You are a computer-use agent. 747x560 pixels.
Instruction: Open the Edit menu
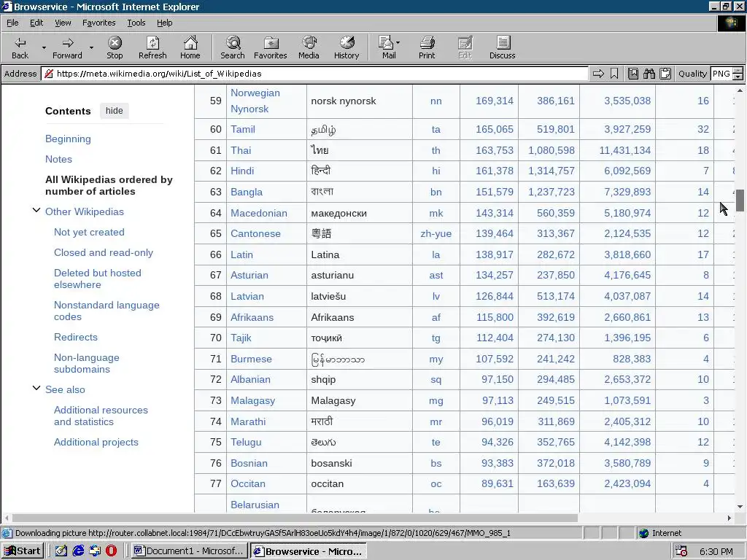pyautogui.click(x=36, y=23)
